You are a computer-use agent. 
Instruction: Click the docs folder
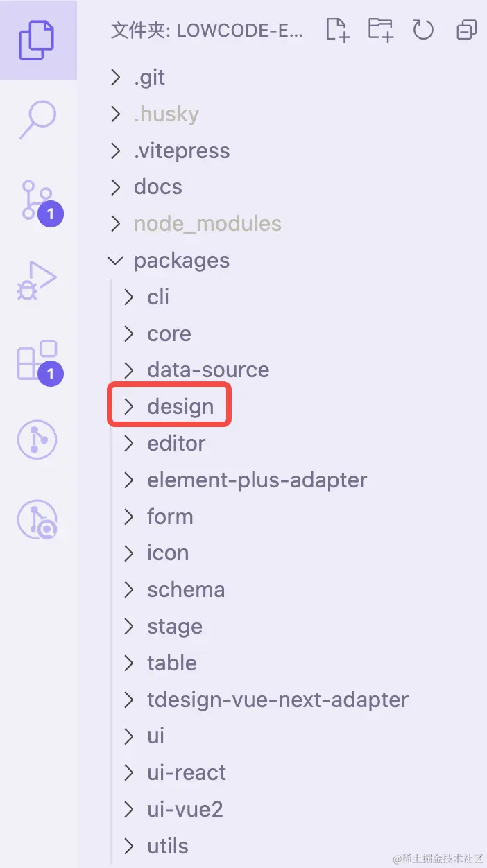tap(158, 187)
